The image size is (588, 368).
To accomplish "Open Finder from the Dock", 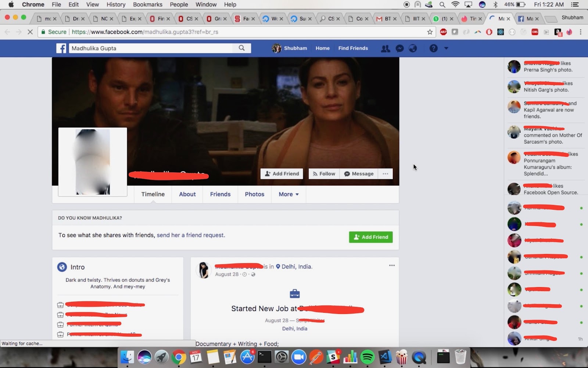I will 128,357.
